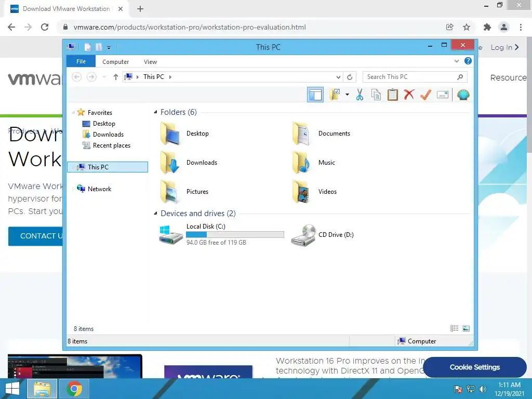Collapse the Folders (6) group

(x=155, y=112)
